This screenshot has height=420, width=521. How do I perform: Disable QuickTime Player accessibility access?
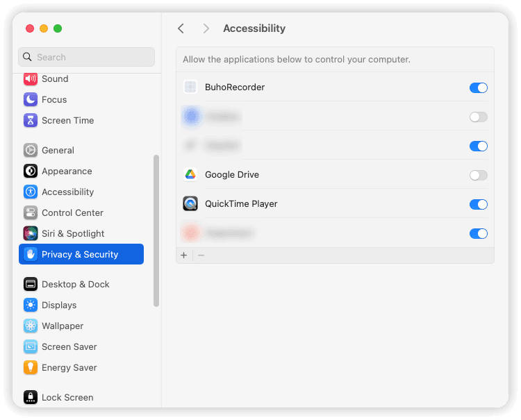[x=479, y=205]
